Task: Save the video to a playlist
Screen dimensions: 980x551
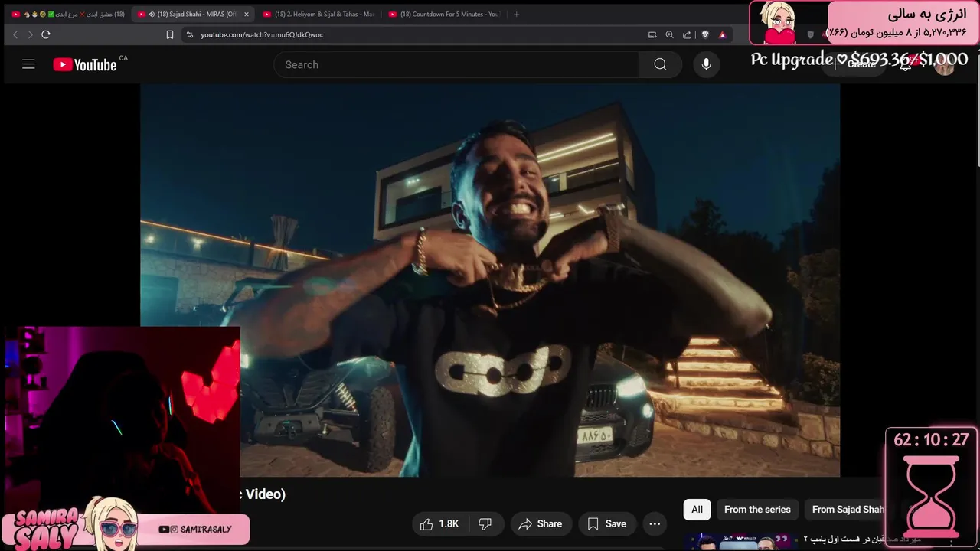Action: coord(606,524)
